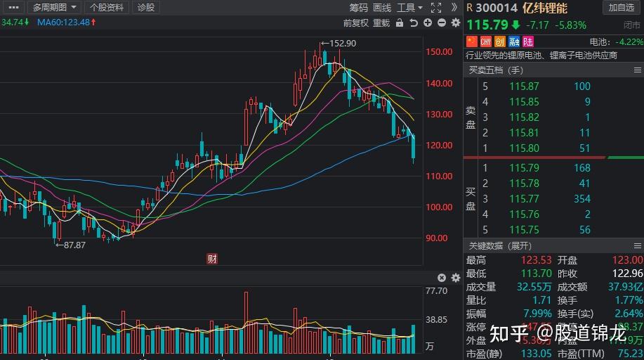The image size is (644, 360).
Task: Click the buy level 3 volume 354
Action: (x=582, y=199)
